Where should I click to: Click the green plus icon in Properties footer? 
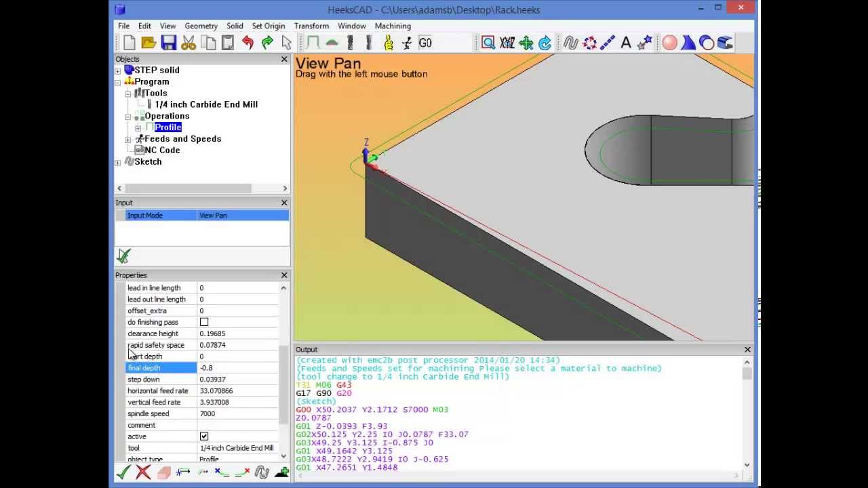[282, 472]
